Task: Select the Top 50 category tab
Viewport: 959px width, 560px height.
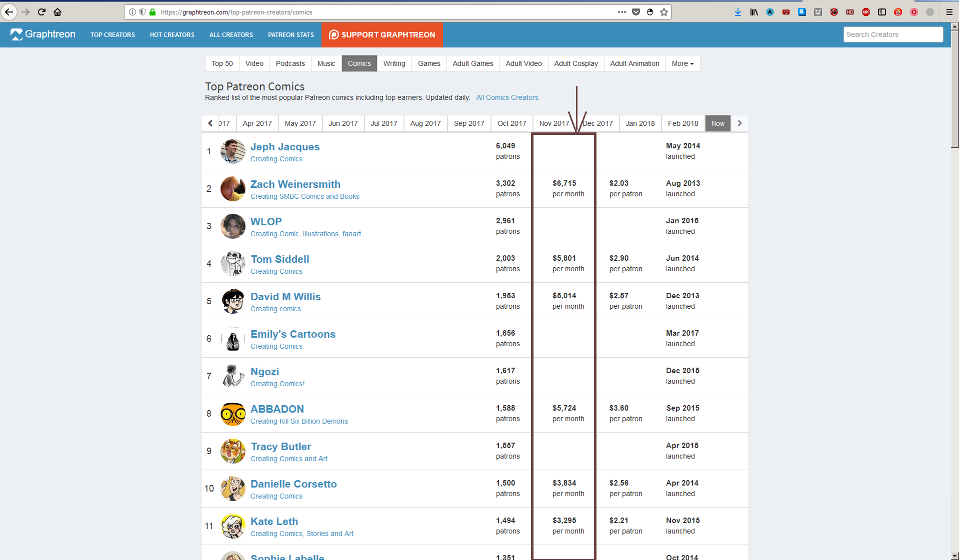Action: [222, 63]
